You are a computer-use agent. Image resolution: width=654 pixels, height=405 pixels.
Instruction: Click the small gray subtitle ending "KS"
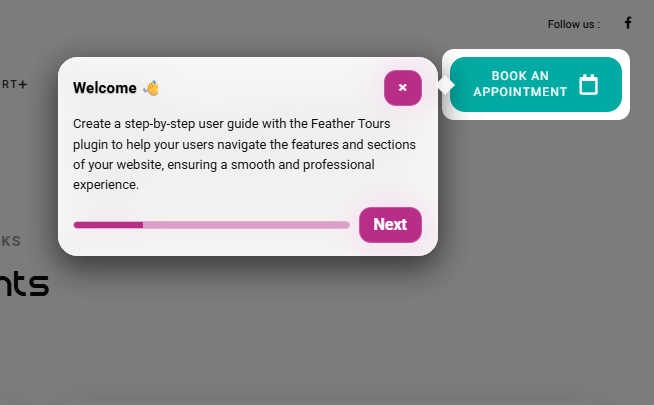(x=11, y=241)
